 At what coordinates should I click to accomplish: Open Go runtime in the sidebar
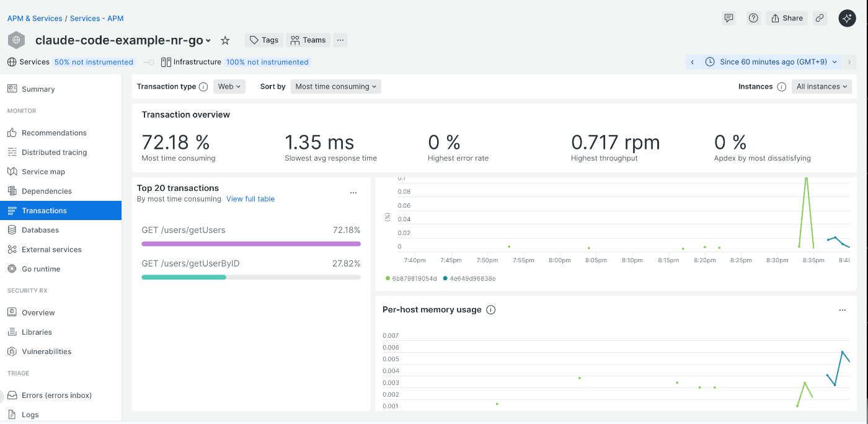[61, 269]
